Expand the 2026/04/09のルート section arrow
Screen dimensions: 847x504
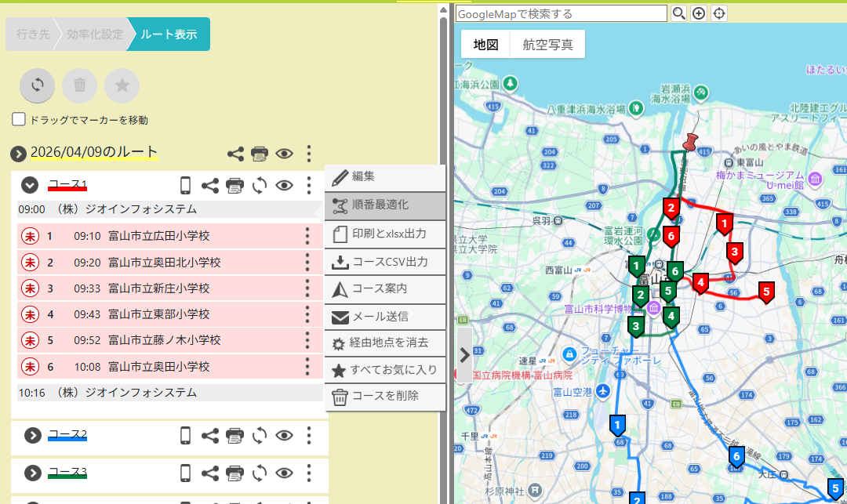(x=16, y=154)
